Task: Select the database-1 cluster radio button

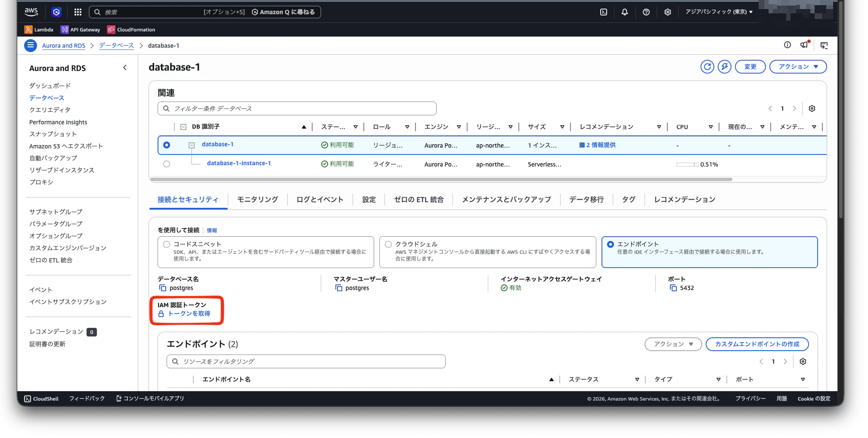Action: tap(167, 145)
